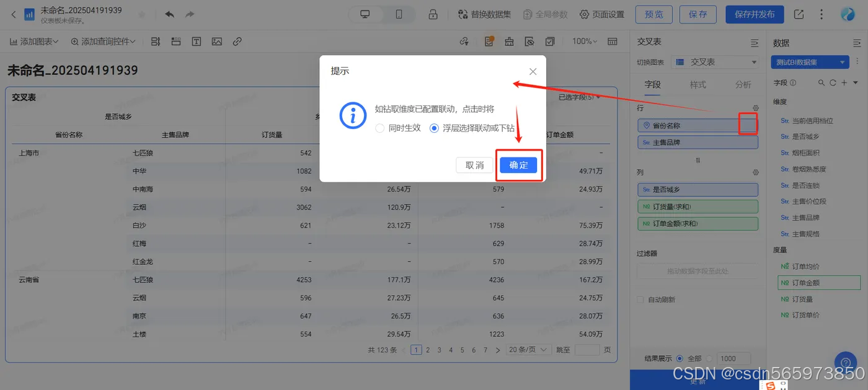
Task: Switch to the 分析 tab
Action: point(742,84)
